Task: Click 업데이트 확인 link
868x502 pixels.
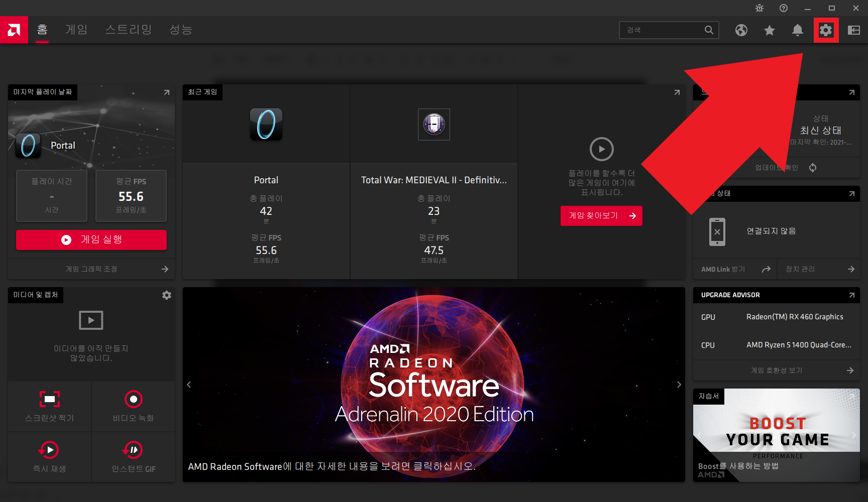Action: (777, 168)
